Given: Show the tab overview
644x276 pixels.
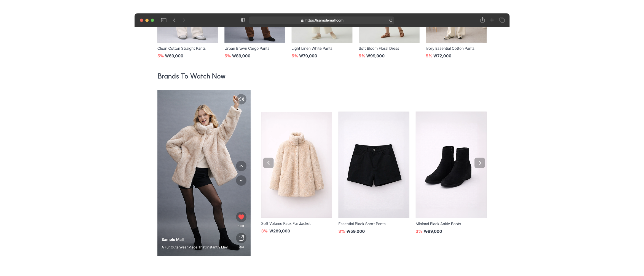Looking at the screenshot, I should [502, 20].
